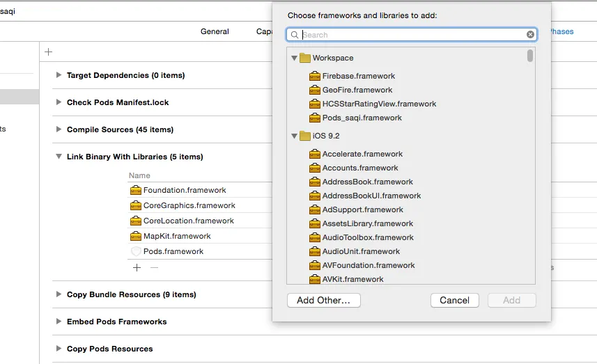Collapse Link Binary With Libraries section
This screenshot has height=364, width=597.
point(59,157)
